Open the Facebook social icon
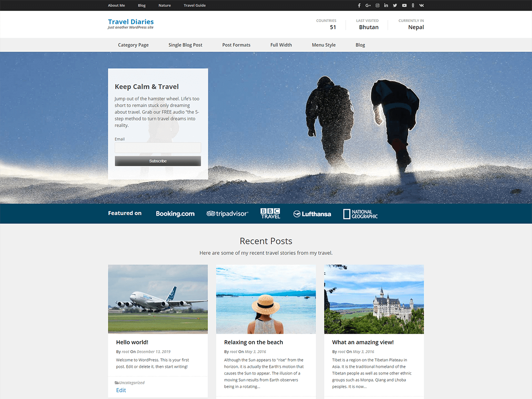This screenshot has width=532, height=399. pos(359,5)
